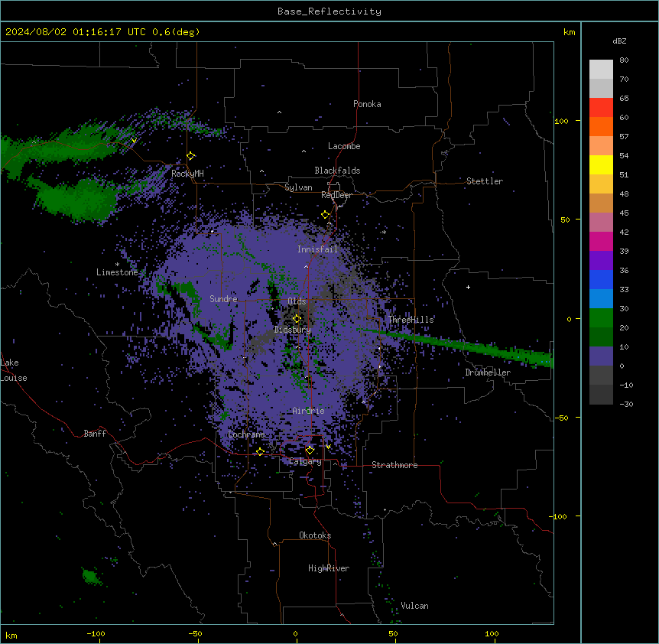The width and height of the screenshot is (659, 644).
Task: Select the purple 36-39 dBZ swatch
Action: (x=601, y=261)
